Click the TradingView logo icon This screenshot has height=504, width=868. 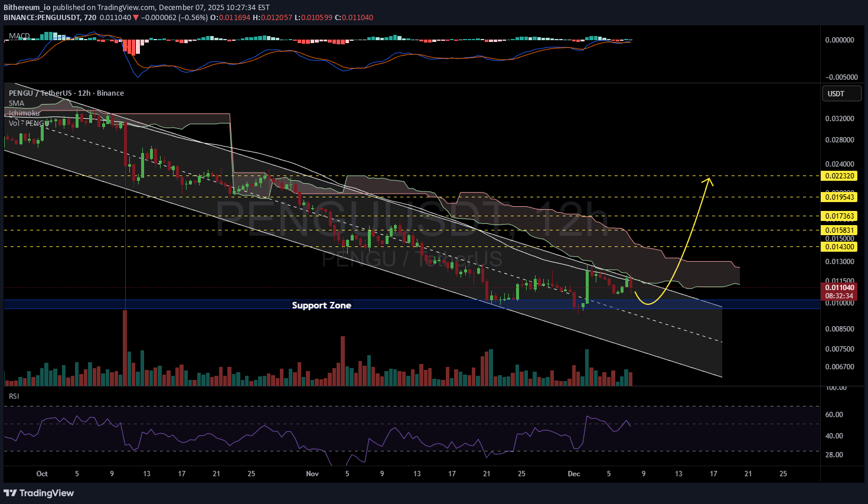click(10, 493)
